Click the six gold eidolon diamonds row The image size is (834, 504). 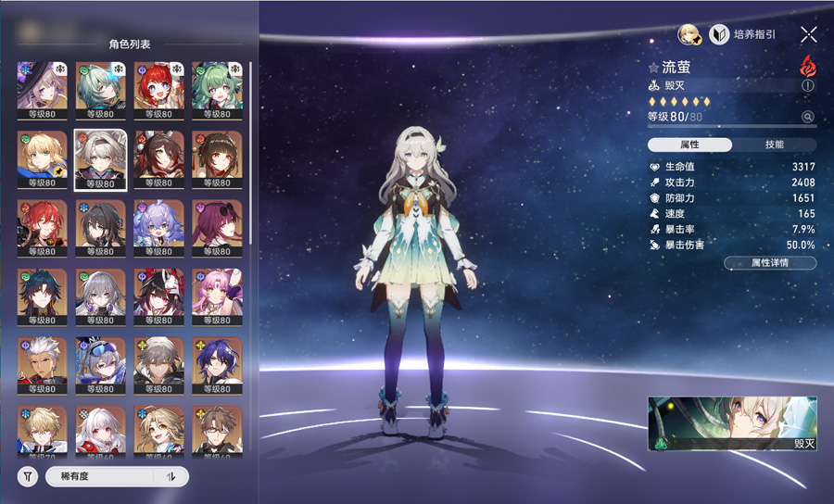[x=679, y=101]
